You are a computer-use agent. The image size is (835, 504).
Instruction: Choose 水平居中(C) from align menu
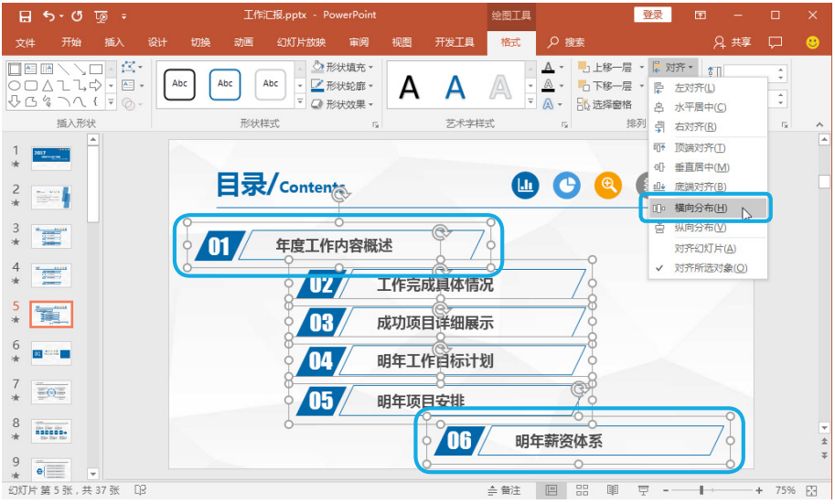(x=708, y=107)
